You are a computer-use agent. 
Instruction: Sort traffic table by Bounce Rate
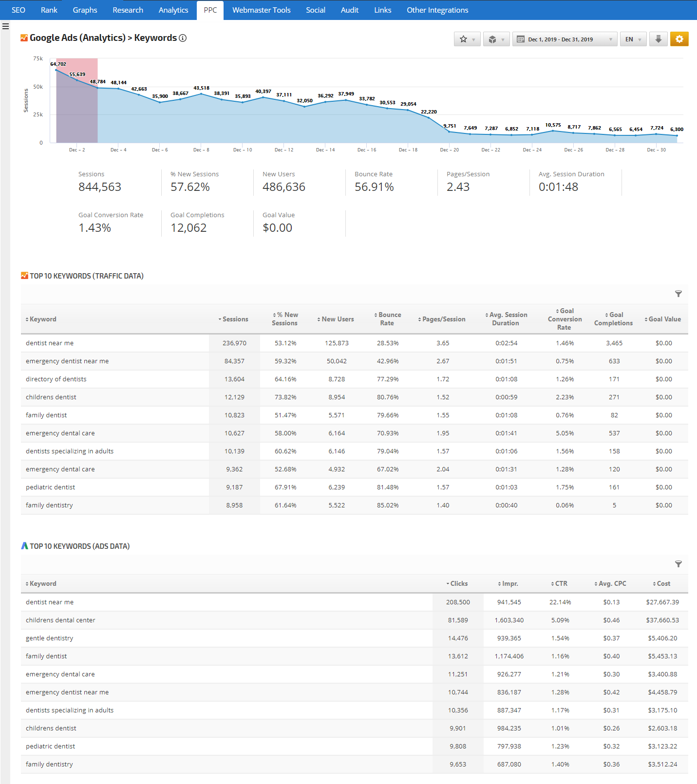(x=388, y=319)
